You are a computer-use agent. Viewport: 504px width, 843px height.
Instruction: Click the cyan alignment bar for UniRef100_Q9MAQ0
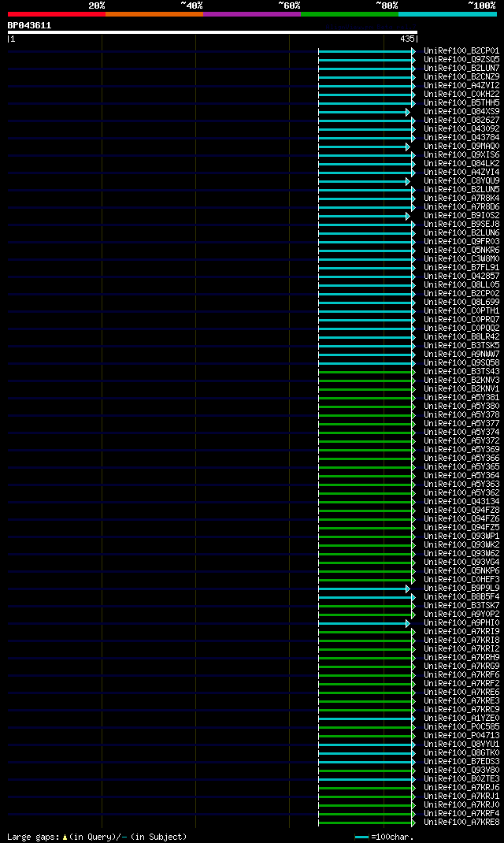click(365, 147)
